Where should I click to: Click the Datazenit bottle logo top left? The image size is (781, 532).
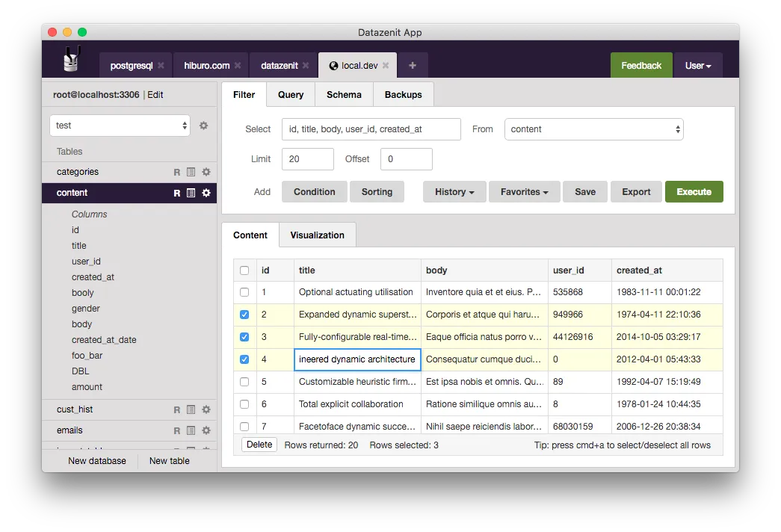(x=71, y=59)
